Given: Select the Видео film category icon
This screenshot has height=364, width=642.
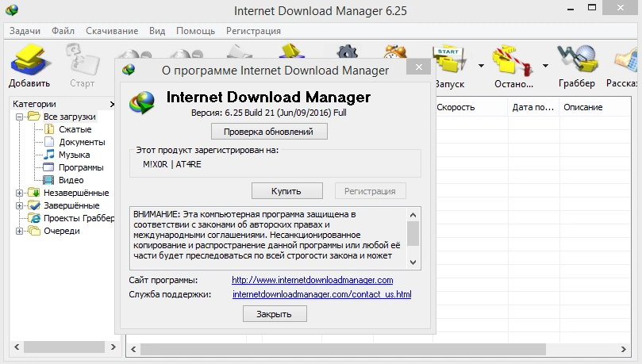Looking at the screenshot, I should pos(48,180).
